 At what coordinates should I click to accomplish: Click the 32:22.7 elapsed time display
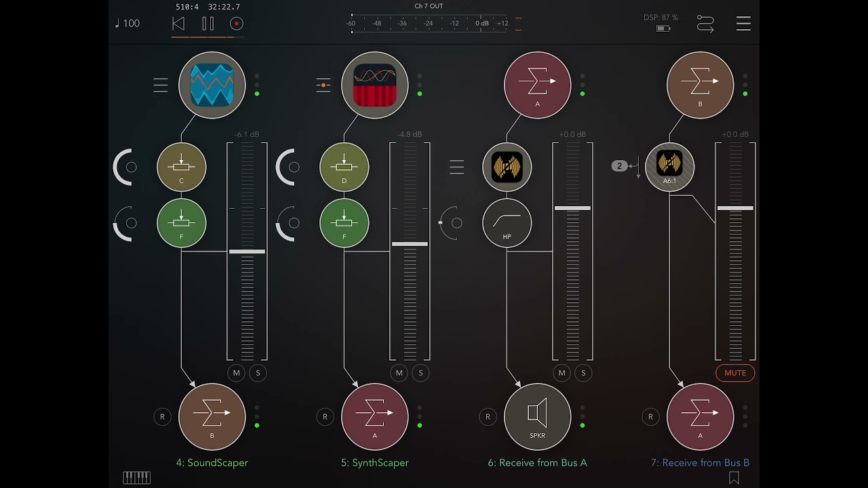coord(224,7)
